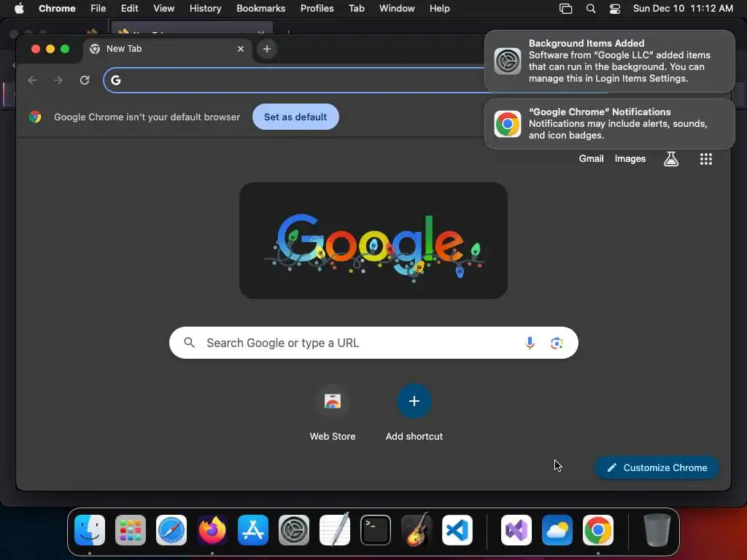The width and height of the screenshot is (747, 560).
Task: Open the Images link
Action: [630, 158]
